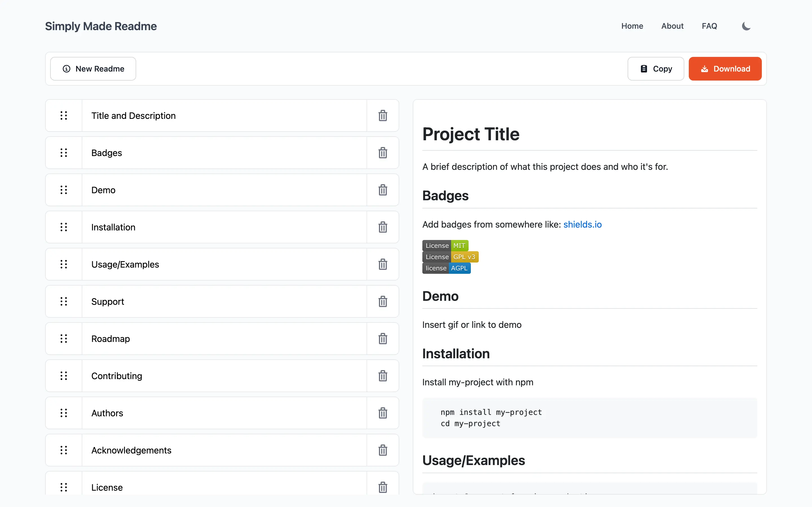Click the drag handle icon on Badges
812x507 pixels.
pos(64,152)
